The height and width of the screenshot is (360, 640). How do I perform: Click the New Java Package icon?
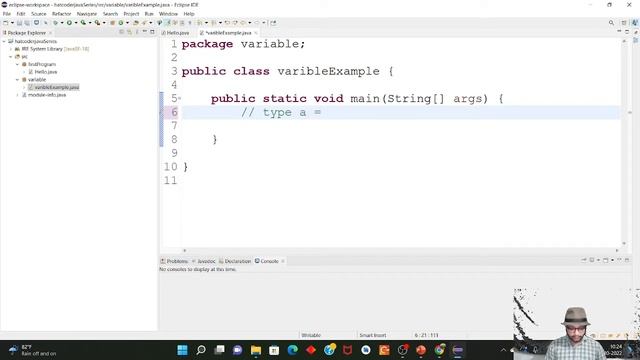point(112,23)
